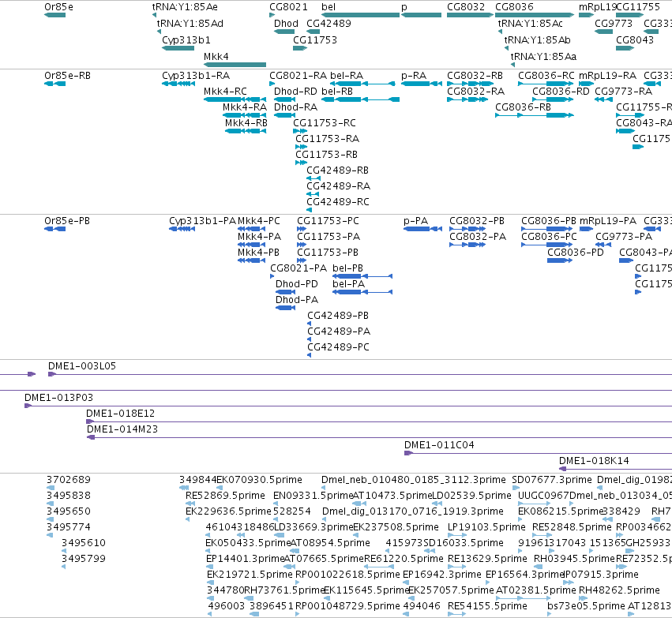The image size is (672, 618).
Task: Select the Mkk4-RB transcript label
Action: [246, 123]
